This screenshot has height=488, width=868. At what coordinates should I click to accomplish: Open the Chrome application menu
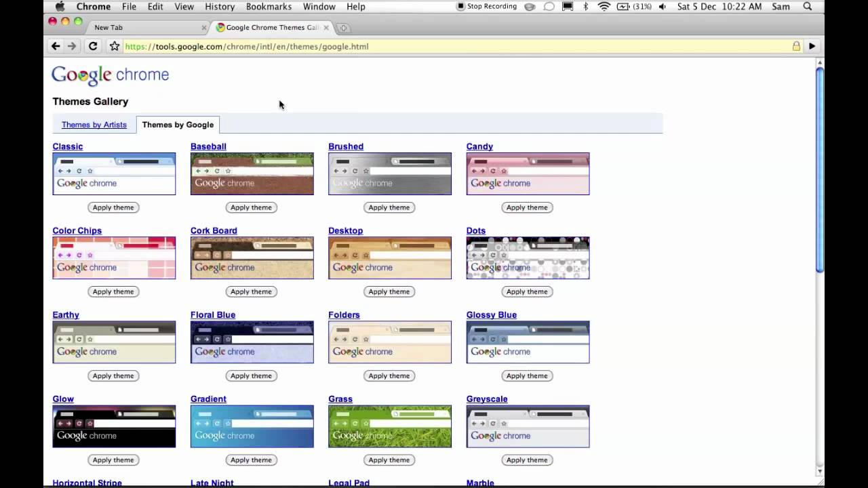(x=94, y=7)
